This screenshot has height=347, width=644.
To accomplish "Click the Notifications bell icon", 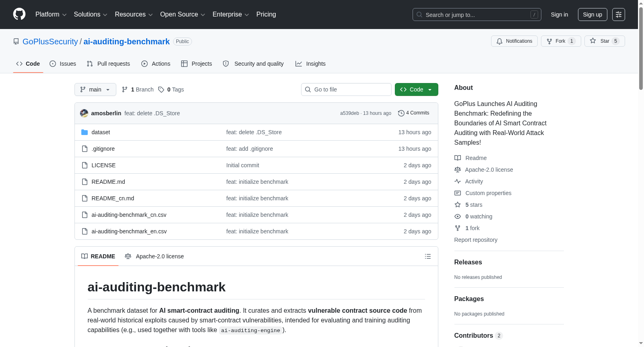I will click(x=500, y=41).
